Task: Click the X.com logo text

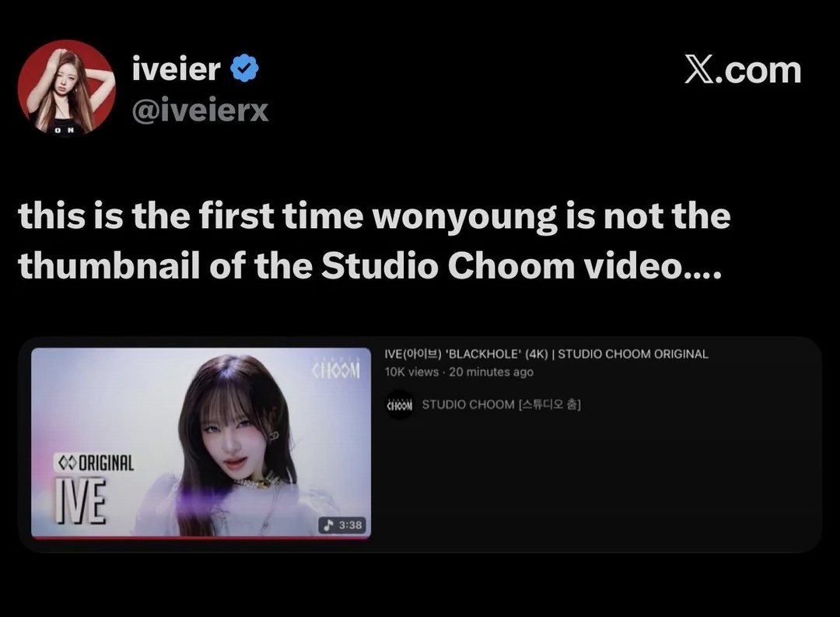Action: pos(743,70)
